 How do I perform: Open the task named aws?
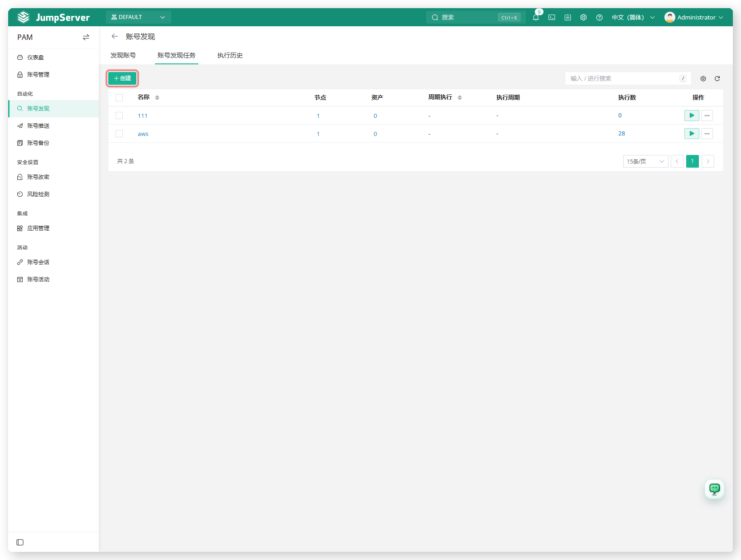143,134
